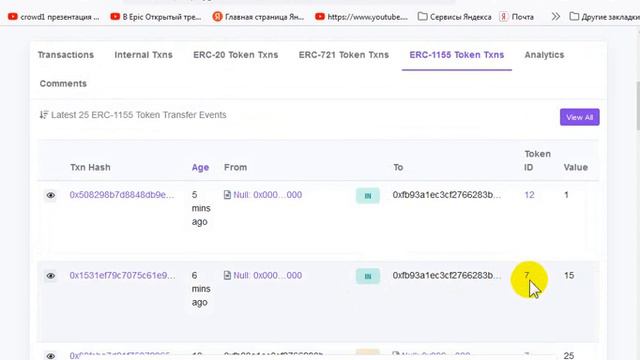Screen dimensions: 640x360
Task: Open Token ID 7 in the 6 mins row
Action: (x=527, y=276)
